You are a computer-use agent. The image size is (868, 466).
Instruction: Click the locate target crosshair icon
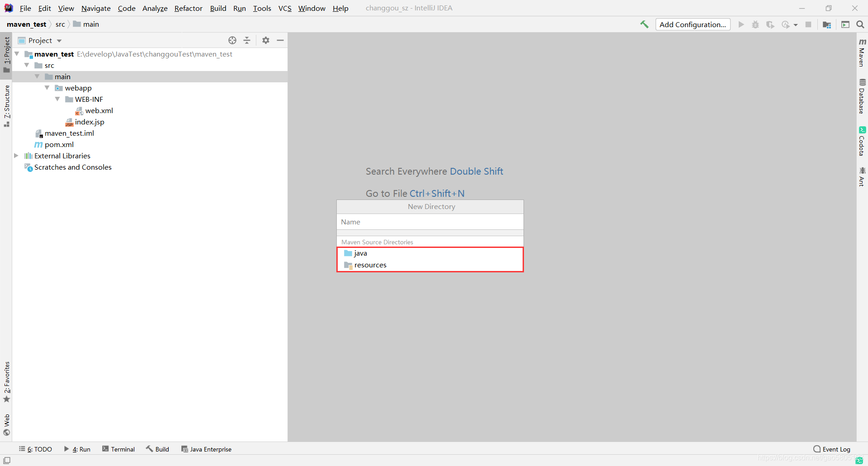[x=232, y=40]
